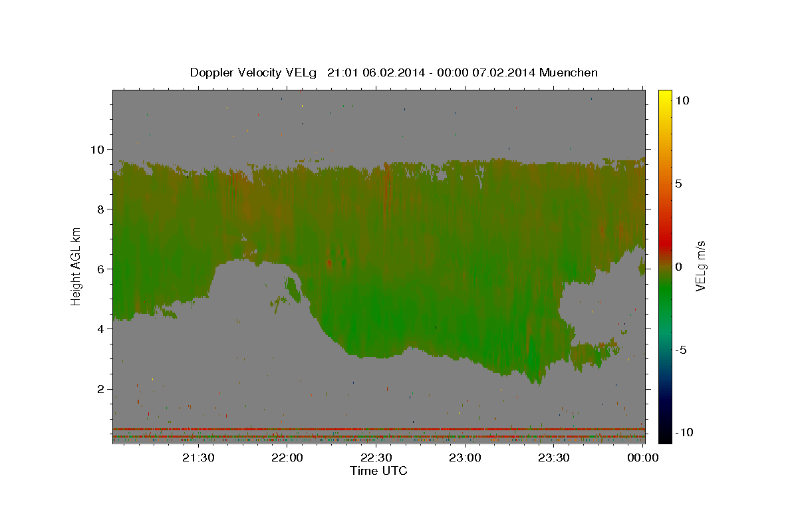Click the 'Time UTC' axis title

378,471
